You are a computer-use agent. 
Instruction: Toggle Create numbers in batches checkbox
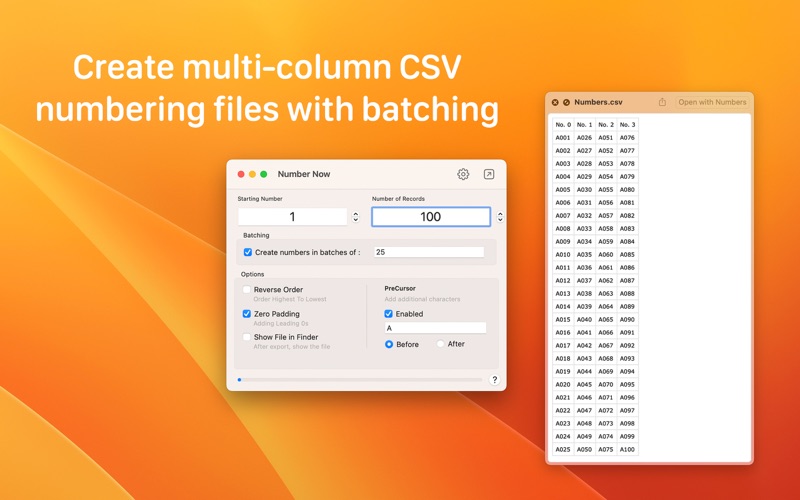click(248, 253)
